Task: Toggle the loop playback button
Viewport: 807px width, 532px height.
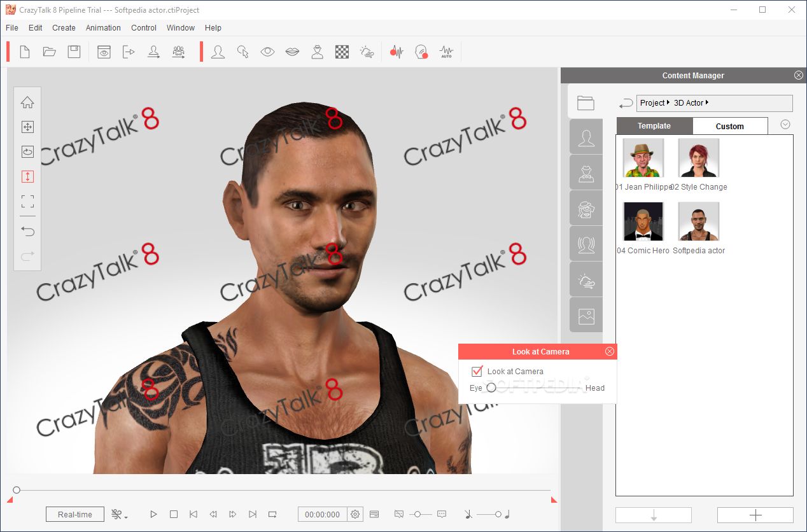Action: click(x=272, y=514)
